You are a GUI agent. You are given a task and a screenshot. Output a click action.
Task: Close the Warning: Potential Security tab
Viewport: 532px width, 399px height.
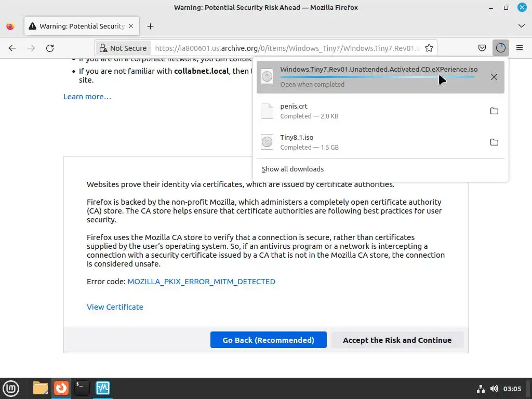click(x=131, y=26)
